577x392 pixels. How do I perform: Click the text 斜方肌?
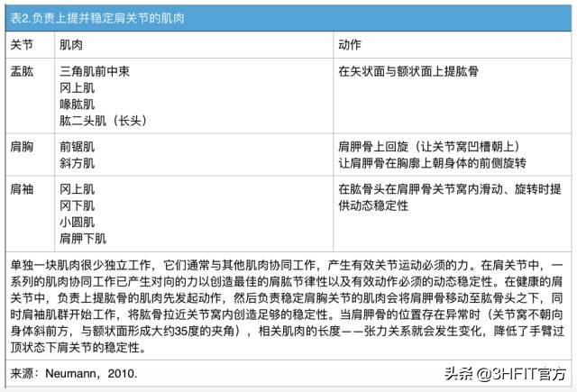click(77, 163)
